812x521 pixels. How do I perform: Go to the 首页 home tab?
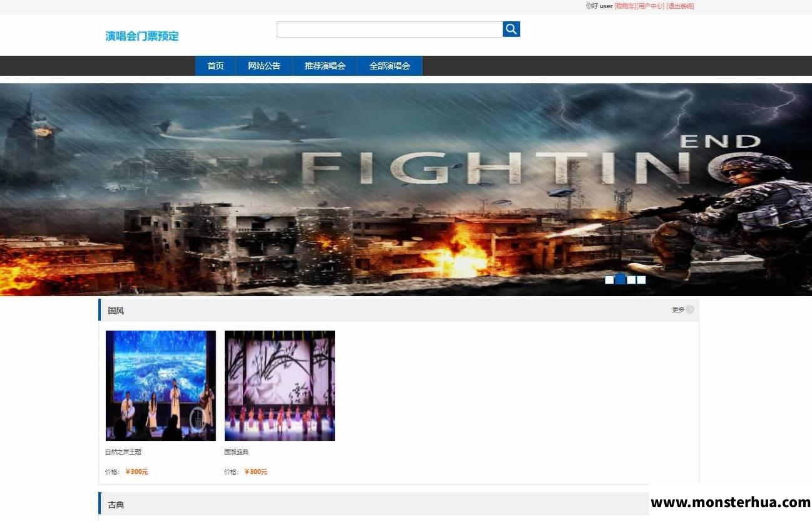point(215,66)
